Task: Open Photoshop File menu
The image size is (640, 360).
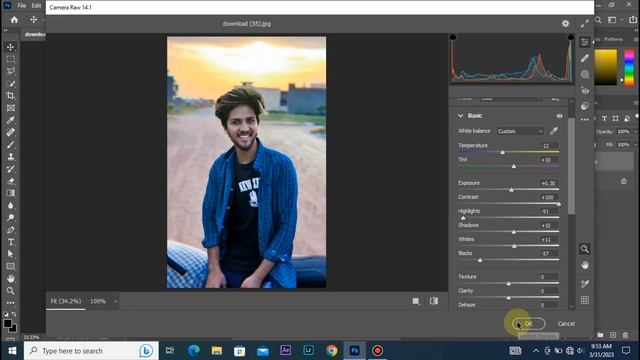Action: tap(22, 6)
